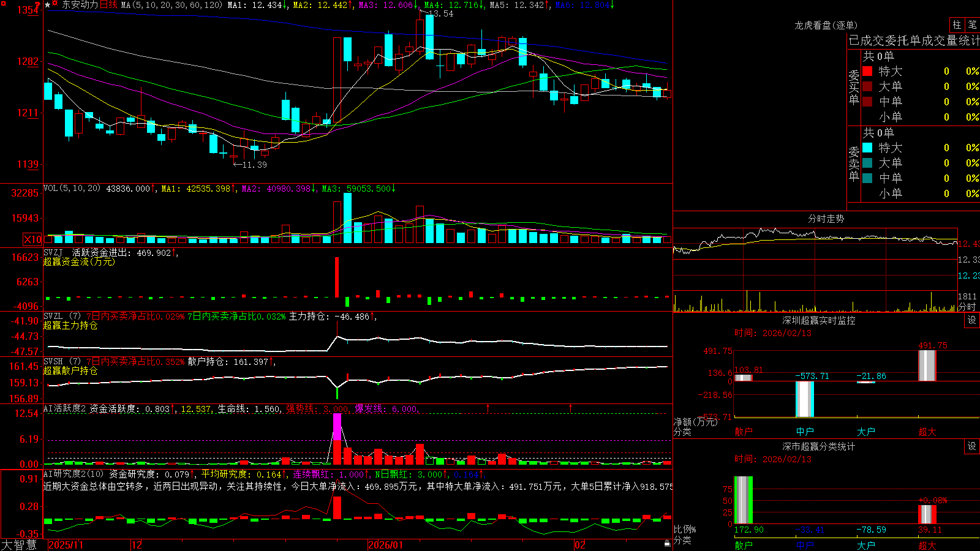This screenshot has height=551, width=980.
Task: Click the 12 month timeline marker
Action: [137, 545]
